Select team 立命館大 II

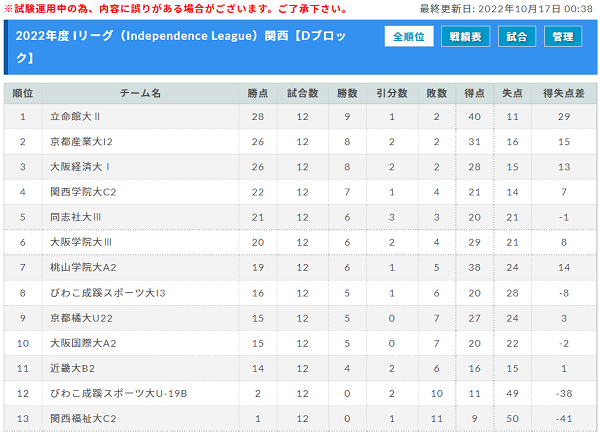(75, 116)
